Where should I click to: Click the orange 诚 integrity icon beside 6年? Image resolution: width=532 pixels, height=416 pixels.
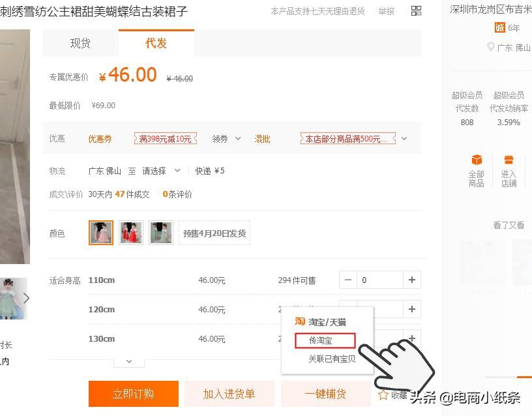tap(499, 27)
